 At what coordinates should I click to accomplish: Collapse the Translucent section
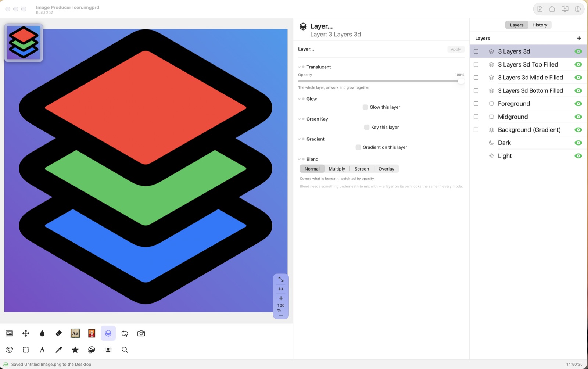(x=299, y=67)
